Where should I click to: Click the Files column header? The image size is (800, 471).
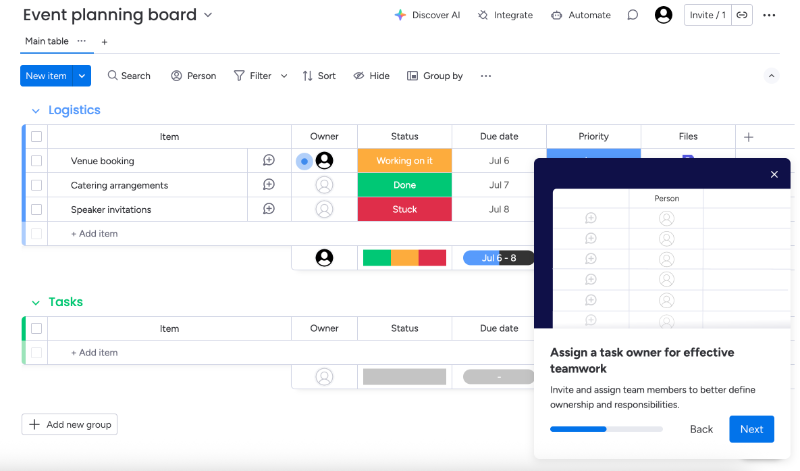688,137
